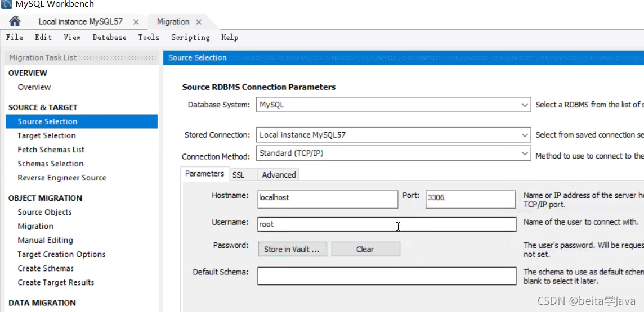This screenshot has height=312, width=644.
Task: Switch to the Advanced tab
Action: pyautogui.click(x=279, y=175)
